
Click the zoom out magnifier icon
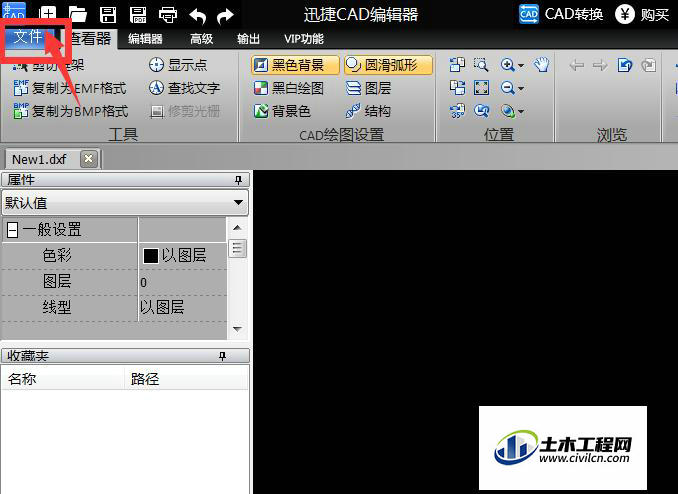click(x=507, y=88)
